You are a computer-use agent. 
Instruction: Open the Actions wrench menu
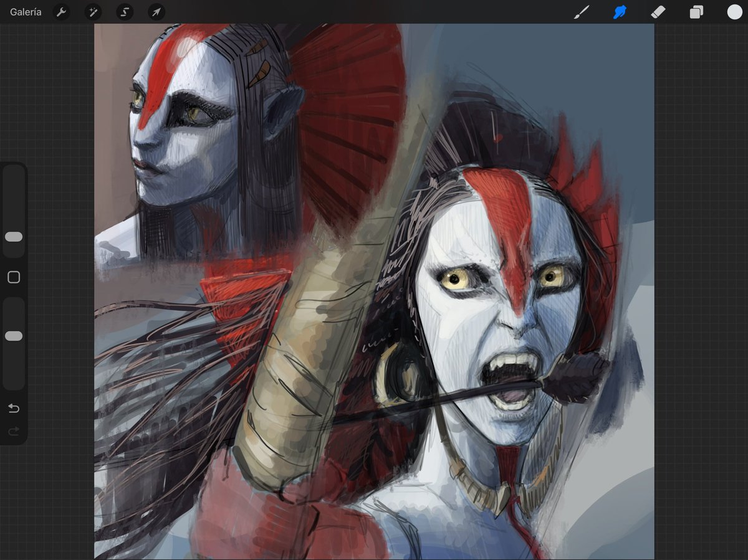61,12
